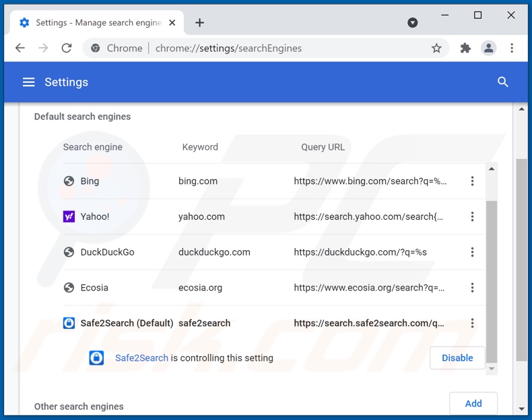Click the forward navigation arrow

pos(43,48)
